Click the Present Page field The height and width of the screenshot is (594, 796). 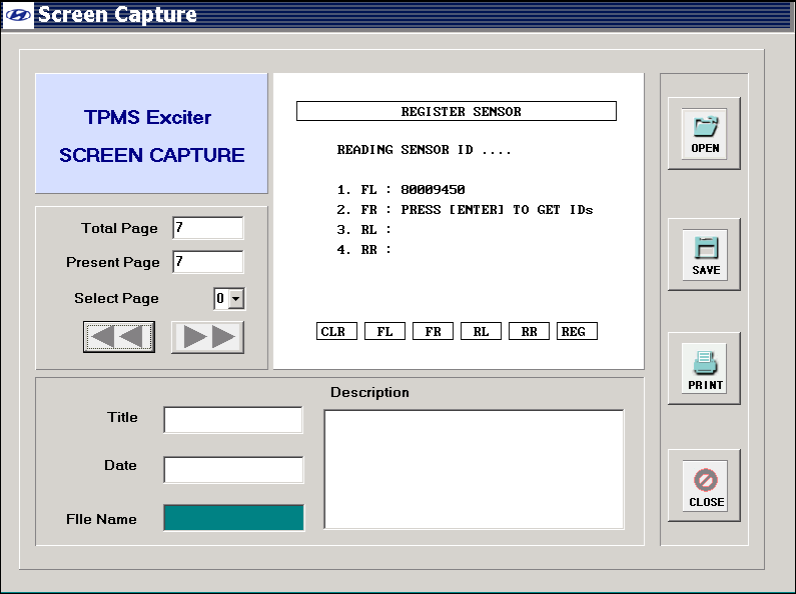[x=208, y=261]
